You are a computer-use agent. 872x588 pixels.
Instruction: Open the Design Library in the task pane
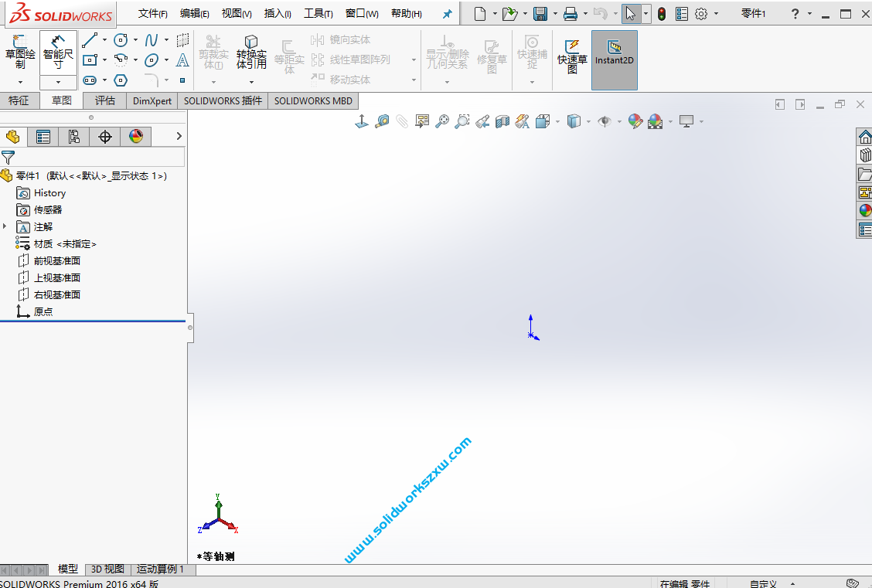click(865, 155)
